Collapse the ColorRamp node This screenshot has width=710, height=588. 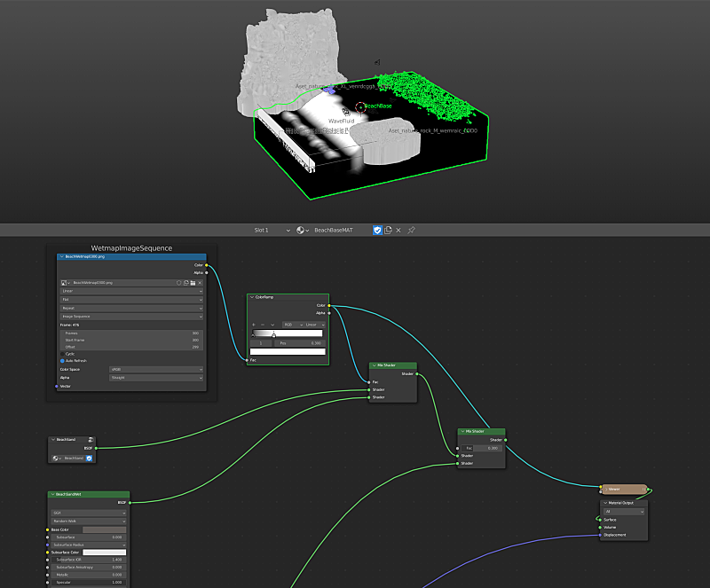(x=252, y=297)
